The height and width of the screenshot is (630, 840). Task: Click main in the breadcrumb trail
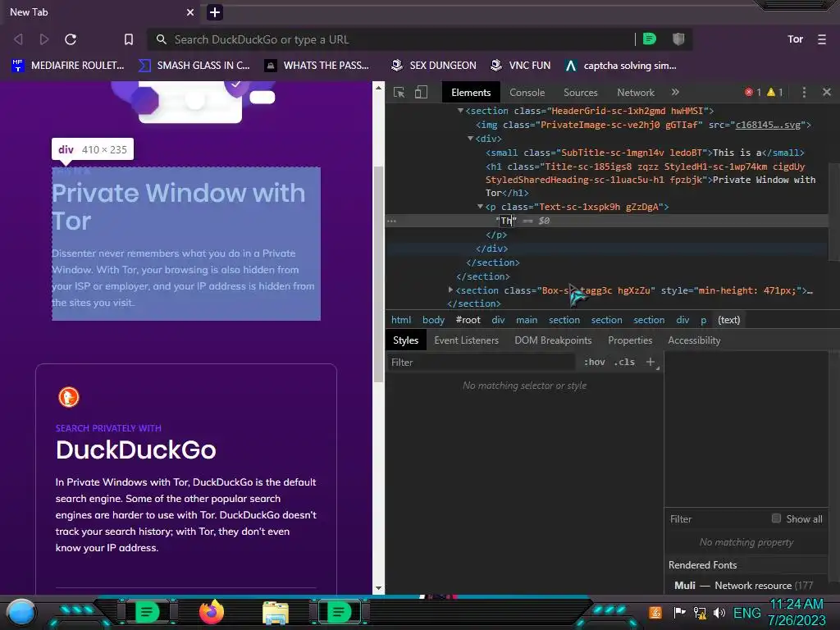point(527,320)
